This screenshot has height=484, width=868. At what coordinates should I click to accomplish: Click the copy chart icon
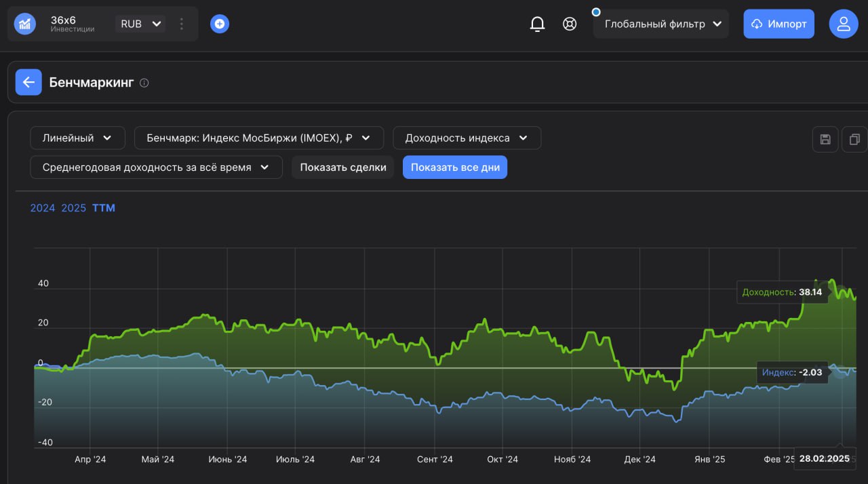pos(854,140)
